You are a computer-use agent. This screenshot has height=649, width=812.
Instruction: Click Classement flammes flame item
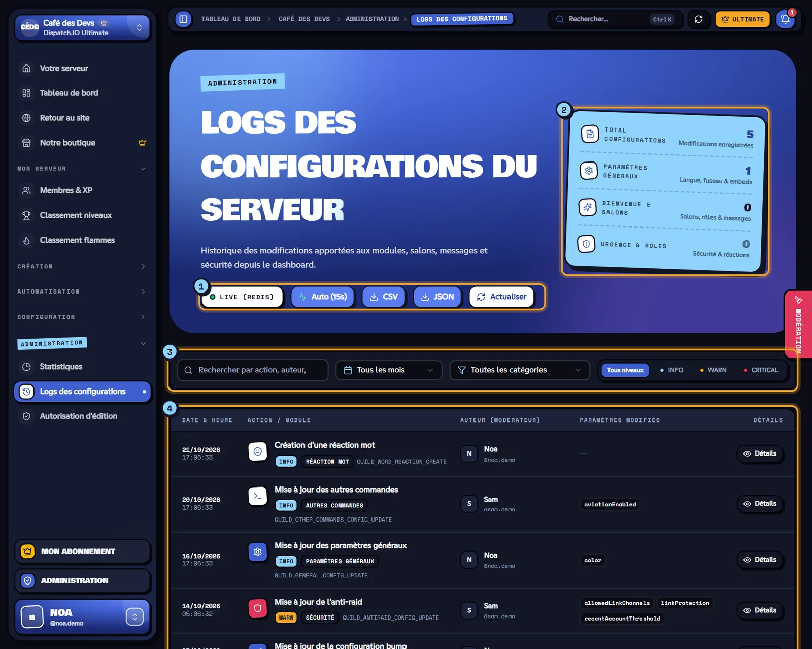(x=82, y=240)
